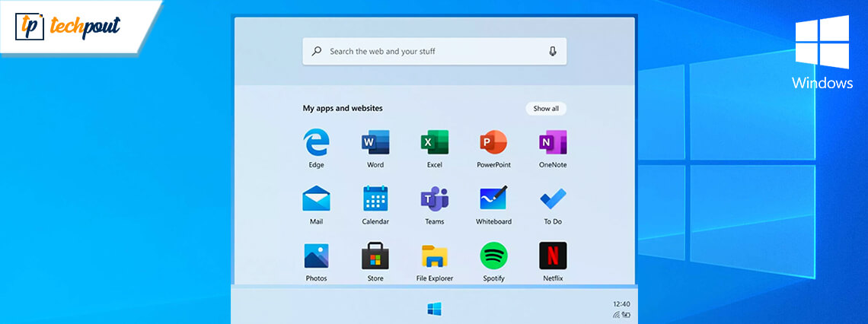The image size is (868, 324).
Task: Click the microphone voice search icon
Action: [552, 52]
